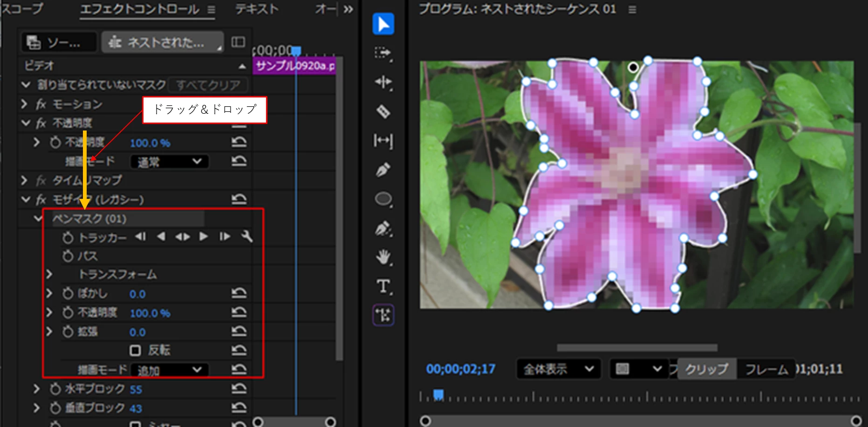
Task: Select the Type tool
Action: coord(383,286)
